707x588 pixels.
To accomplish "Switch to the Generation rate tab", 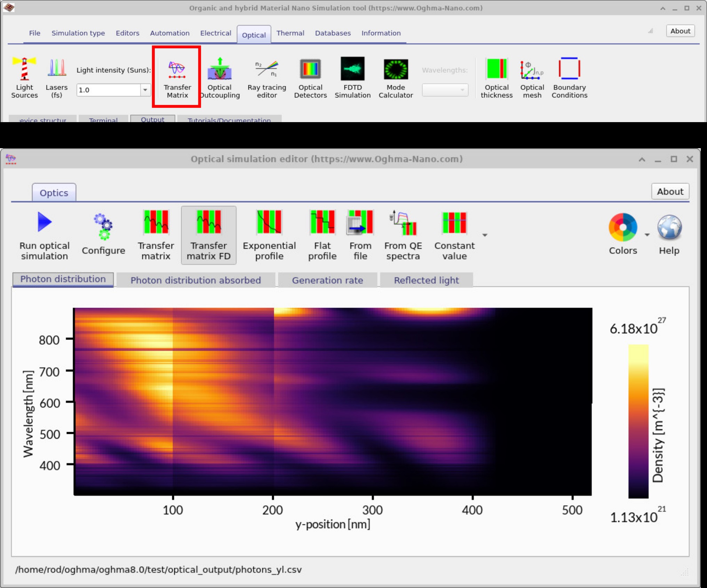I will [x=327, y=280].
